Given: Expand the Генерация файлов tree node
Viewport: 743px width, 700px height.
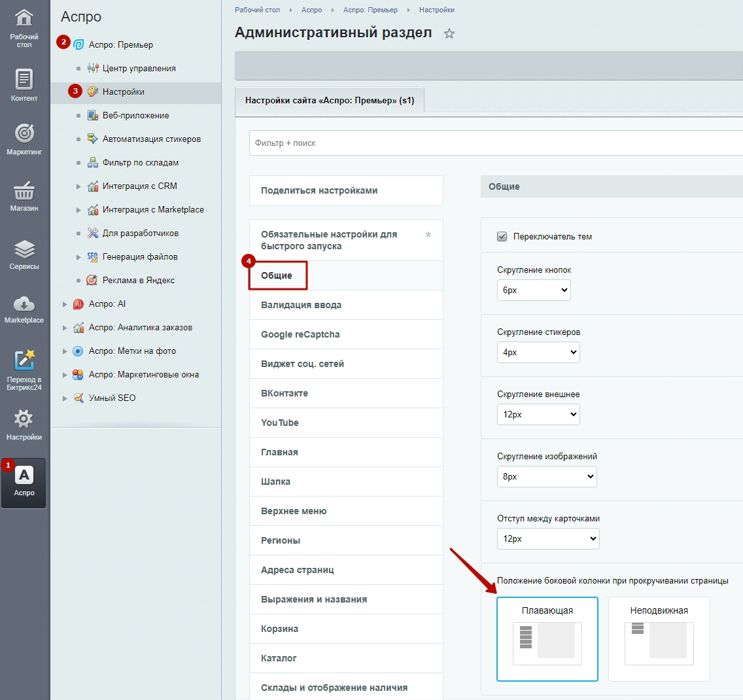Looking at the screenshot, I should 78,257.
